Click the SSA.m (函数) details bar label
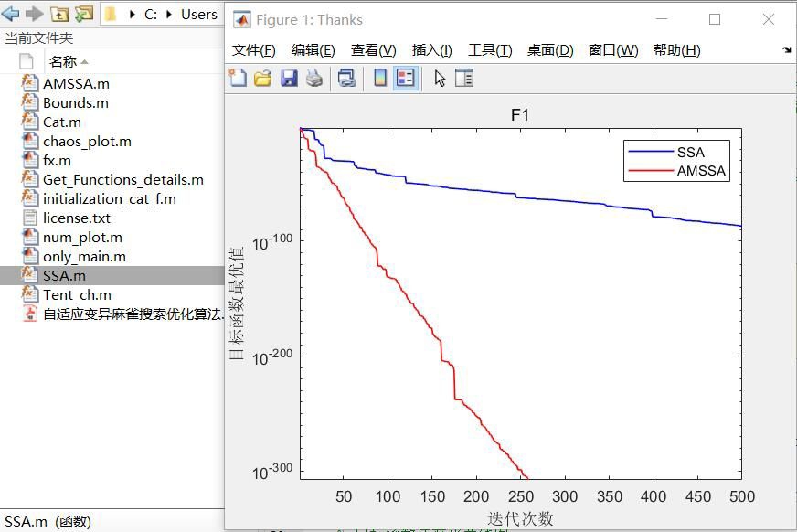 point(48,521)
